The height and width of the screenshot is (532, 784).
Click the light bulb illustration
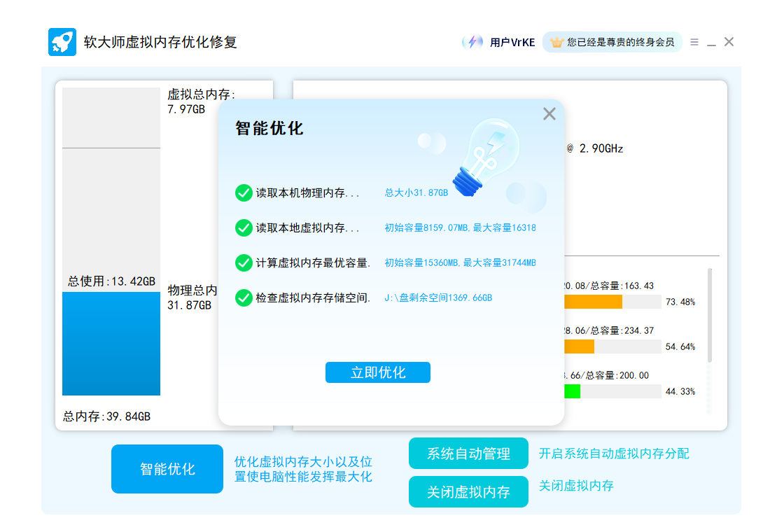click(484, 155)
